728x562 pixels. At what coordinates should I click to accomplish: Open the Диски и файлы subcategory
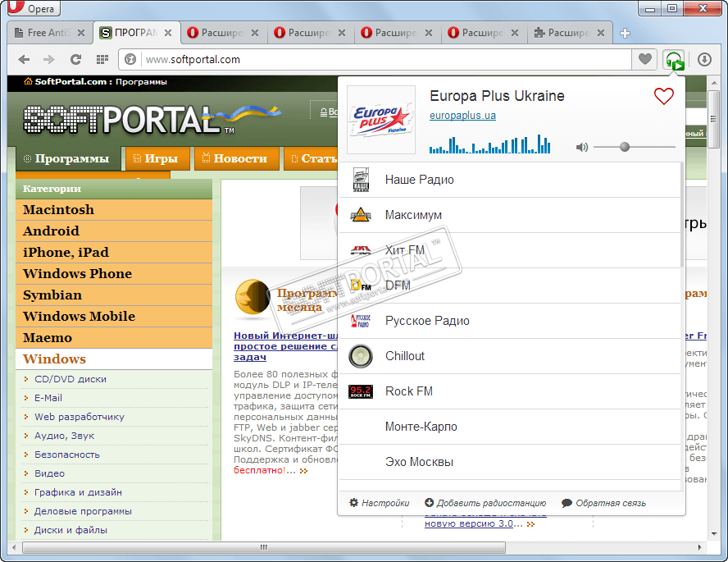point(71,530)
